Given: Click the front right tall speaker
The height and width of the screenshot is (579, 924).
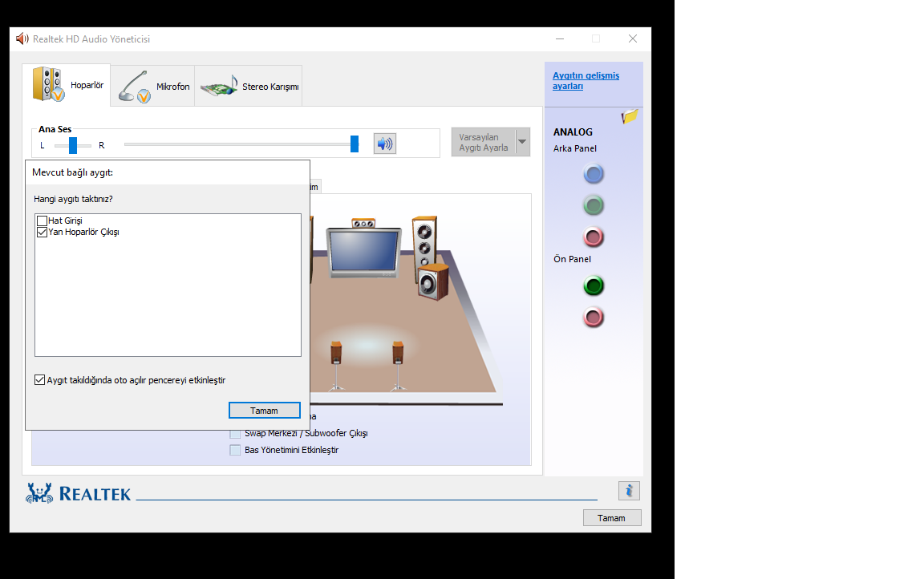Looking at the screenshot, I should pyautogui.click(x=424, y=241).
